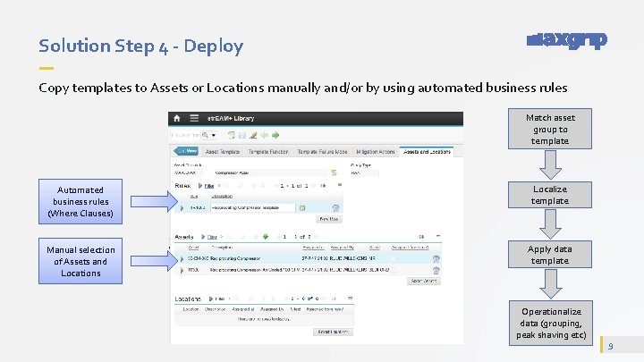Click the pencil clear-changes icon in toolbar
The width and height of the screenshot is (644, 362).
point(253,135)
